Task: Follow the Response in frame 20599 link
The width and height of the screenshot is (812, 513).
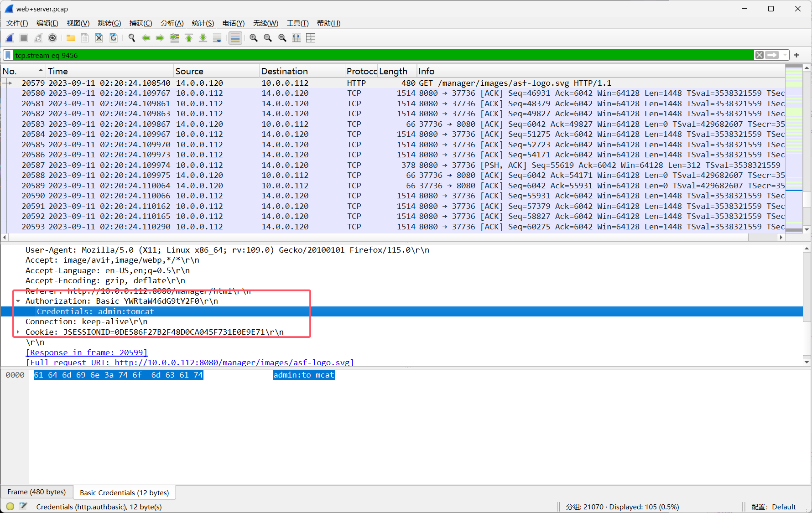Action: click(87, 352)
